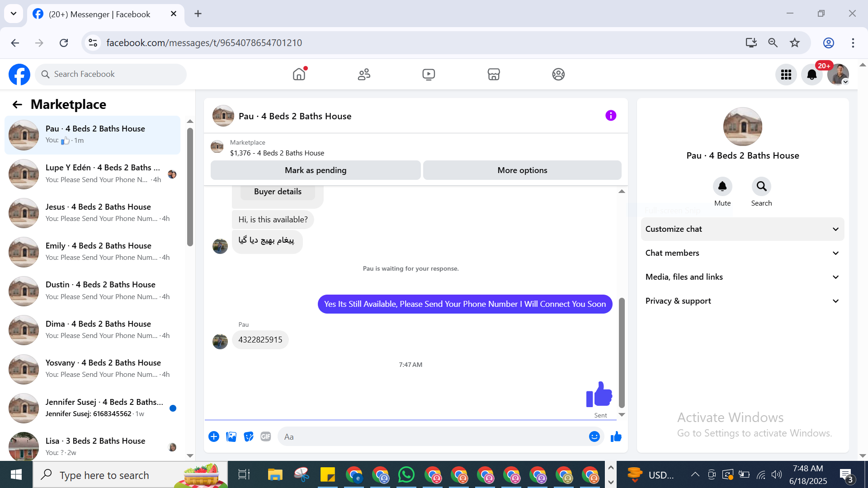Go back with the Marketplace back arrow
This screenshot has width=868, height=488.
coord(17,105)
